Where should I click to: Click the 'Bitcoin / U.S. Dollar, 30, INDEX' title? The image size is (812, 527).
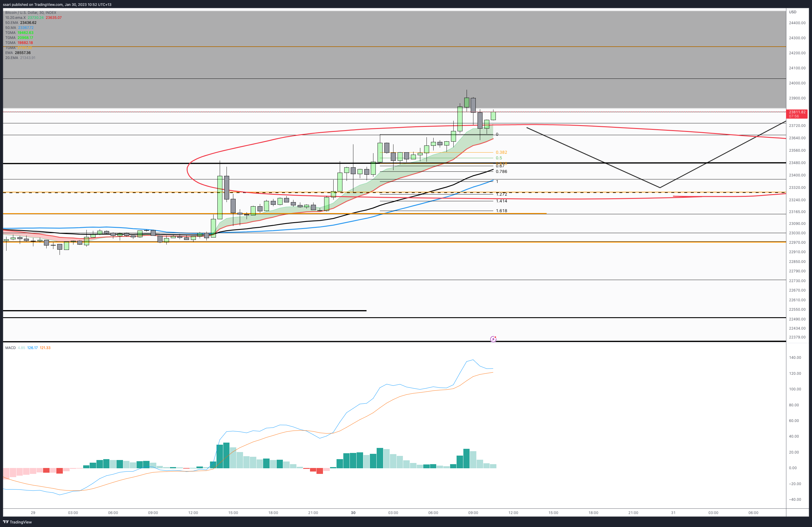tap(31, 13)
